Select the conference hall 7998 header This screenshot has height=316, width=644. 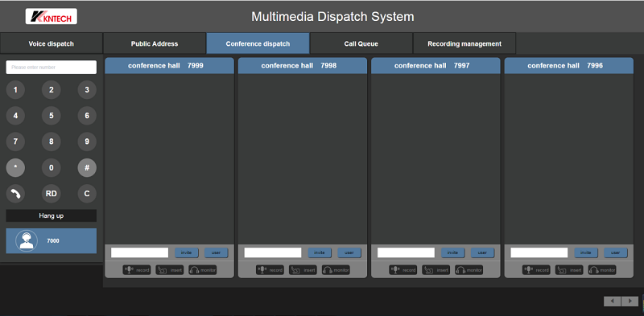point(303,66)
